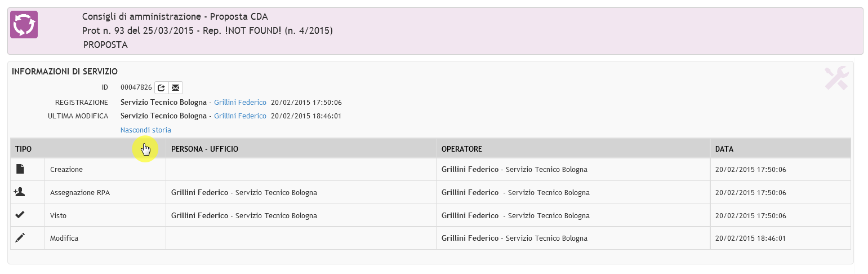Select the Assegnazione RPA row label
868x274 pixels.
[80, 192]
